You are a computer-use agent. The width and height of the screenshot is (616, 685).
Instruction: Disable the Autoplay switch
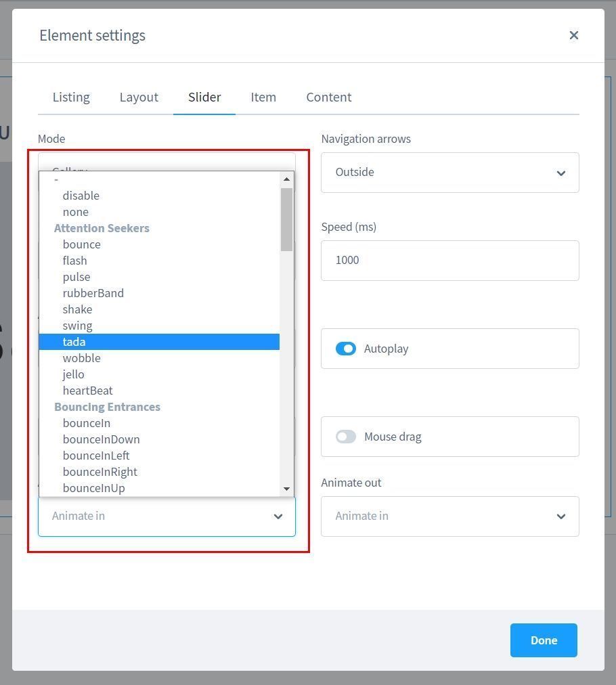[346, 349]
